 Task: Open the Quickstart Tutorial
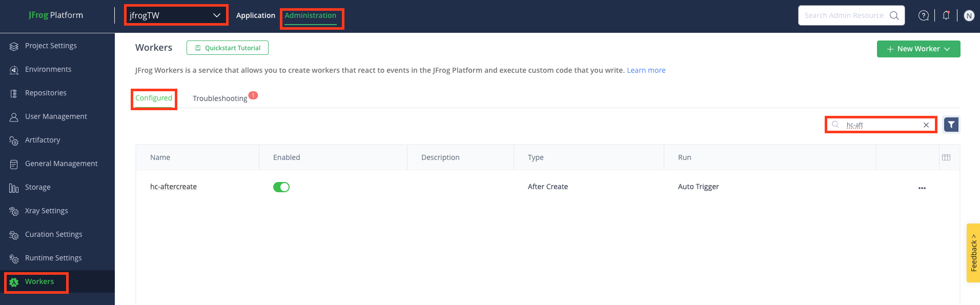coord(227,47)
